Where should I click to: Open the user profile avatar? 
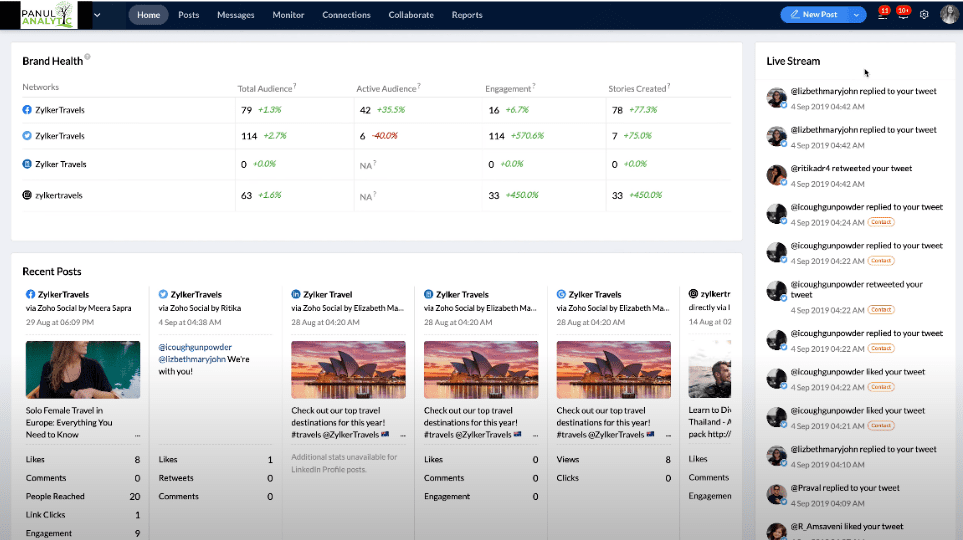[949, 14]
